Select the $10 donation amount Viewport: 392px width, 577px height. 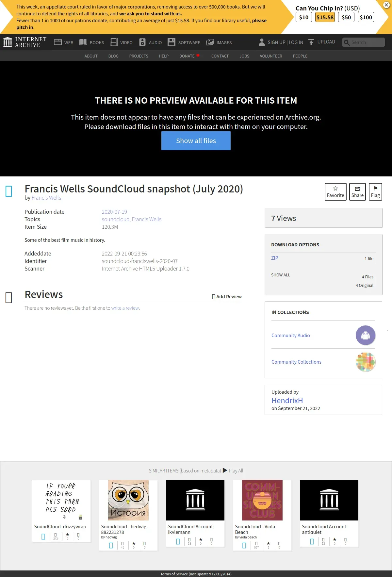point(304,17)
